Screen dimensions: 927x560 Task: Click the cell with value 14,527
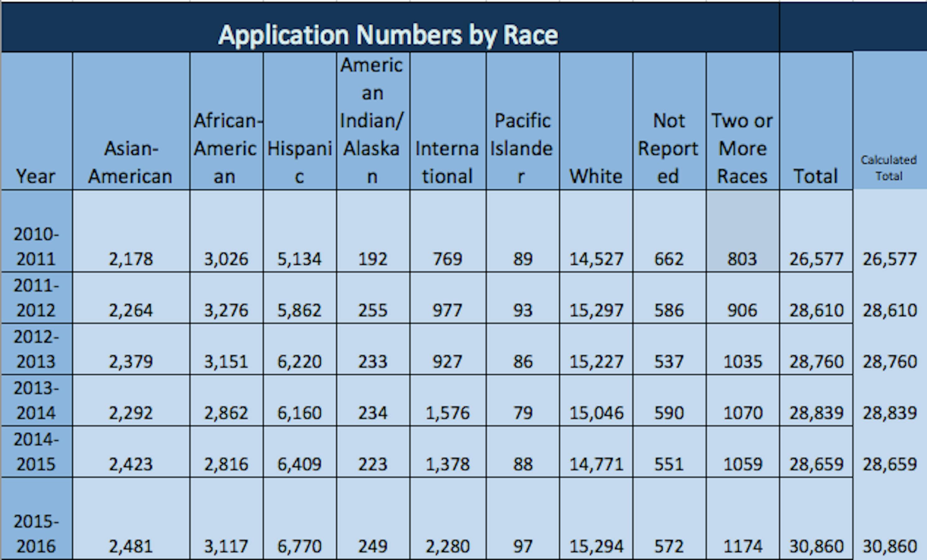[596, 258]
